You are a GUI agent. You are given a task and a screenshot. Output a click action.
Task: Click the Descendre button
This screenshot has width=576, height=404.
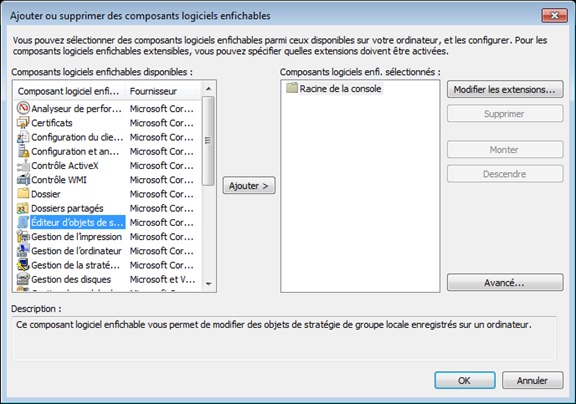tap(505, 174)
